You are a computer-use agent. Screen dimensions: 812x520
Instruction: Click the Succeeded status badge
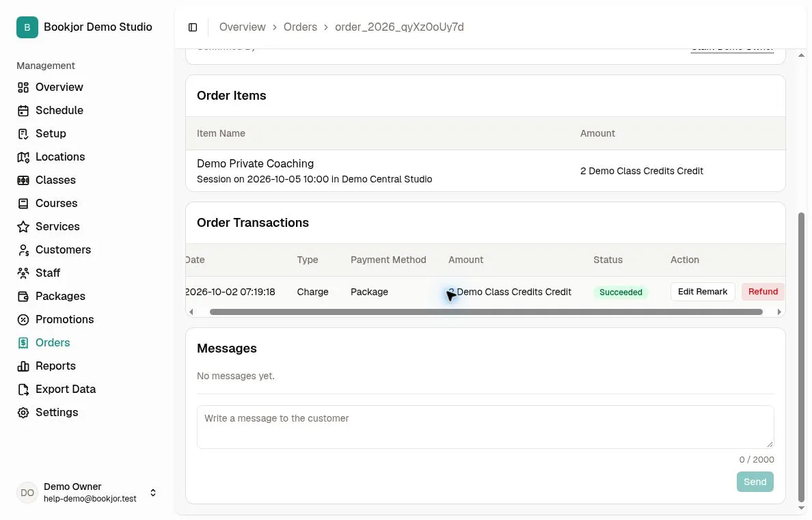pos(621,292)
